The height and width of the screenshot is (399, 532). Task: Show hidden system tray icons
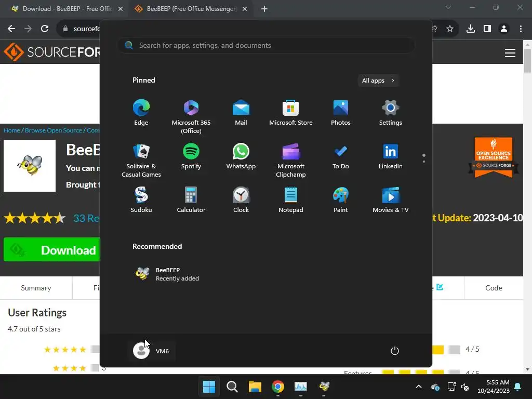tap(419, 387)
